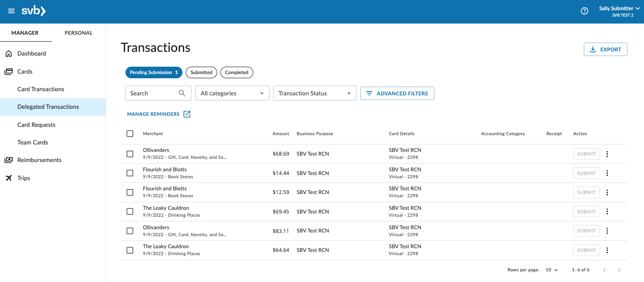The height and width of the screenshot is (282, 644).
Task: Click the $69.45 amount cell
Action: [x=281, y=212]
